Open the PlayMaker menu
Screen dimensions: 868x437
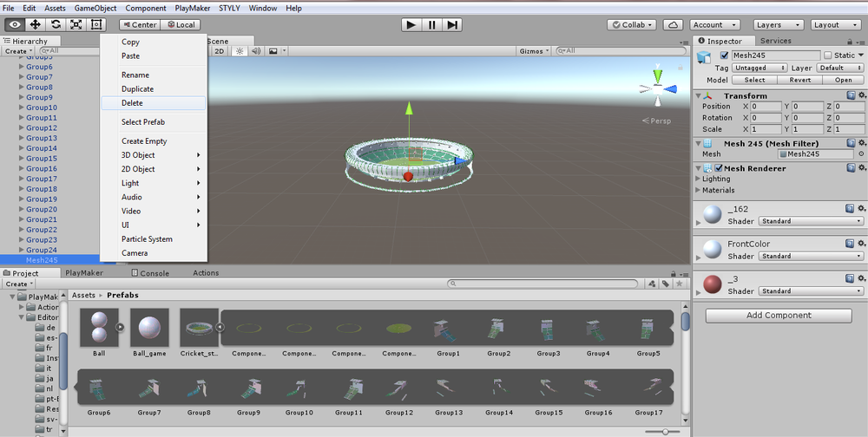[x=192, y=9]
